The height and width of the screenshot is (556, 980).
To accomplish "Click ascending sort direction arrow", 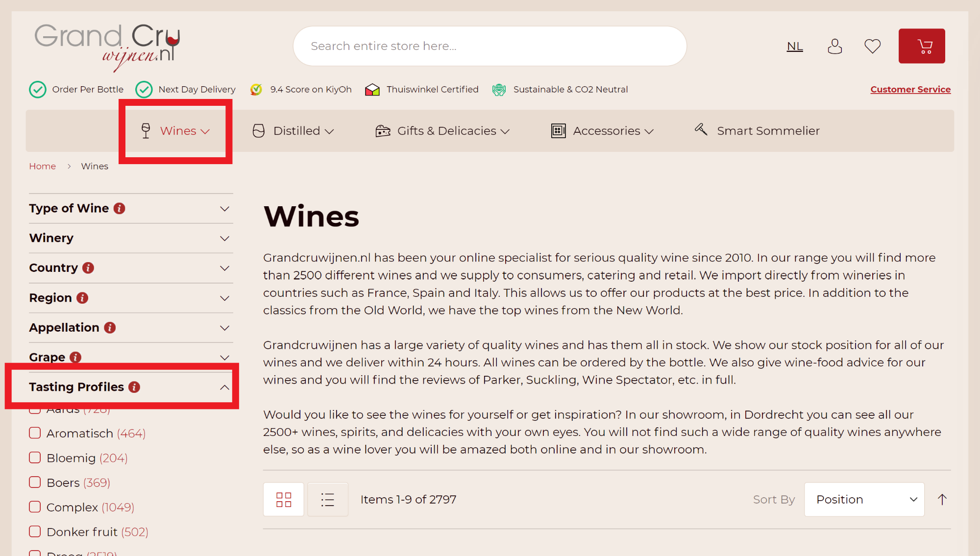I will (942, 499).
